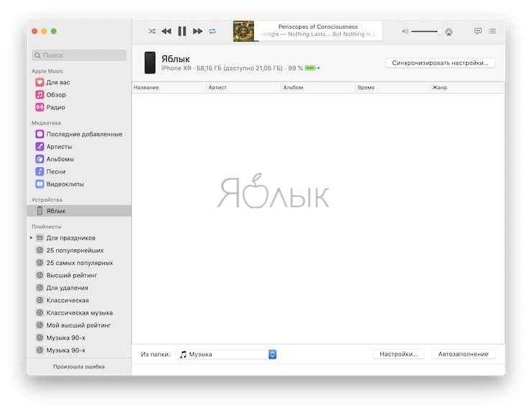Sort by Жанр column

[x=467, y=88]
